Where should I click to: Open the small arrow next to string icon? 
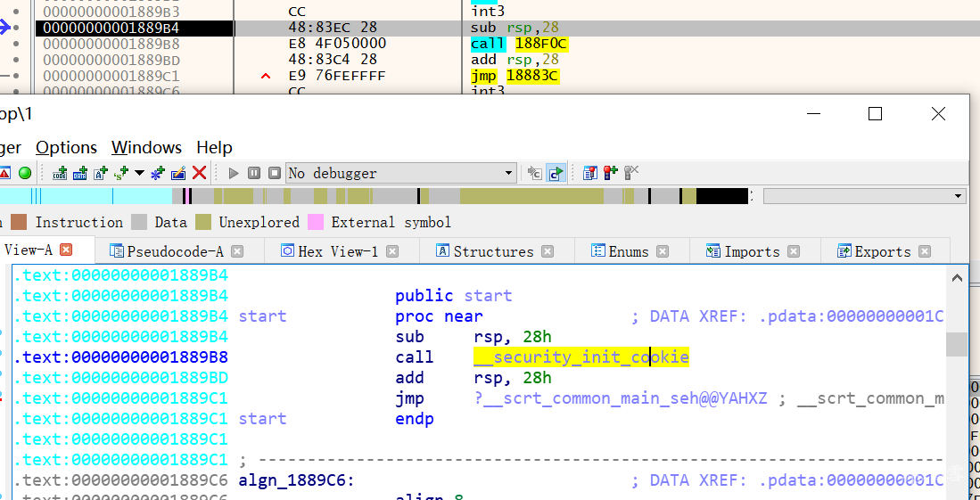(139, 173)
